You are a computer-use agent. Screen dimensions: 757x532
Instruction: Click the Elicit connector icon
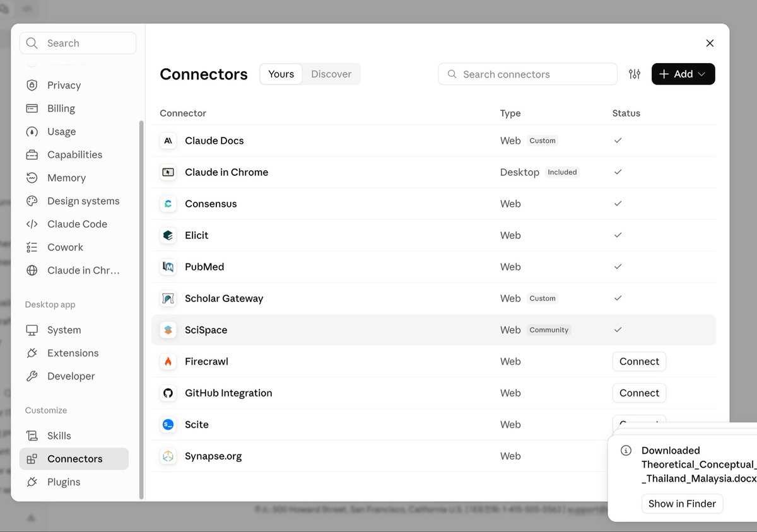click(x=168, y=235)
